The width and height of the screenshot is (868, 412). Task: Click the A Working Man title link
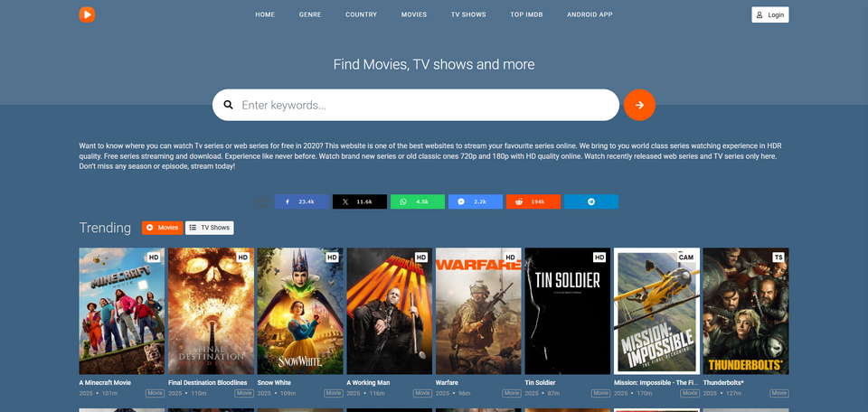click(368, 383)
